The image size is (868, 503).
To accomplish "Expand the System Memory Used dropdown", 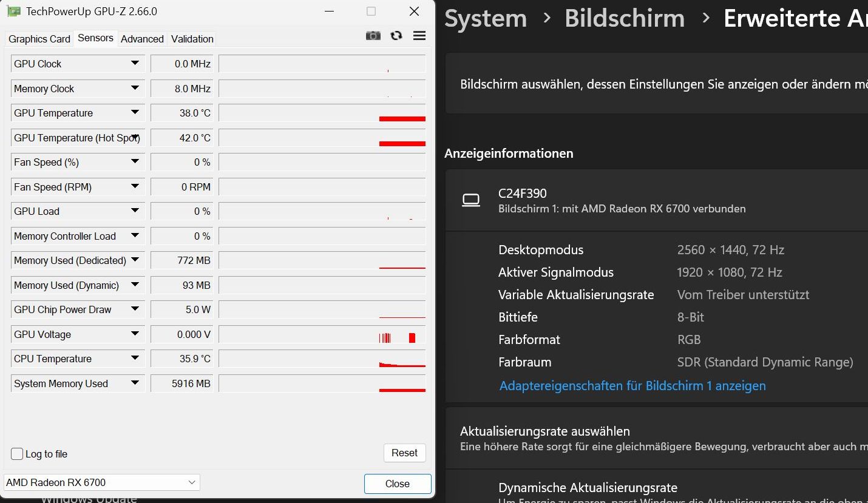I will 135,383.
